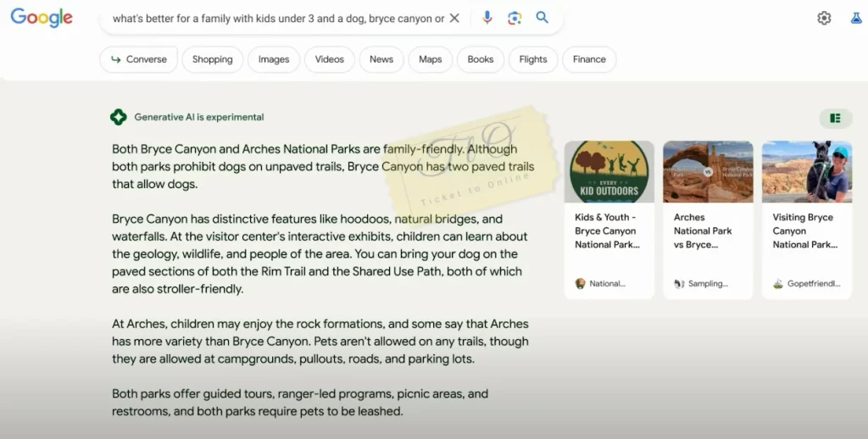
Task: Start voice search with the microphone icon
Action: point(487,18)
